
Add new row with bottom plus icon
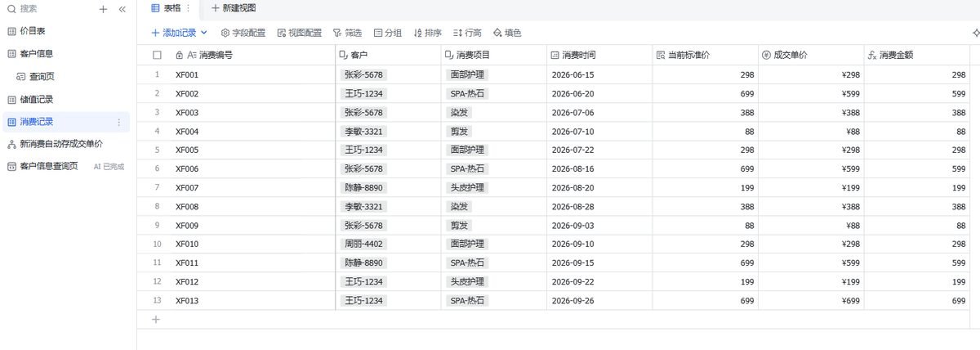click(157, 320)
